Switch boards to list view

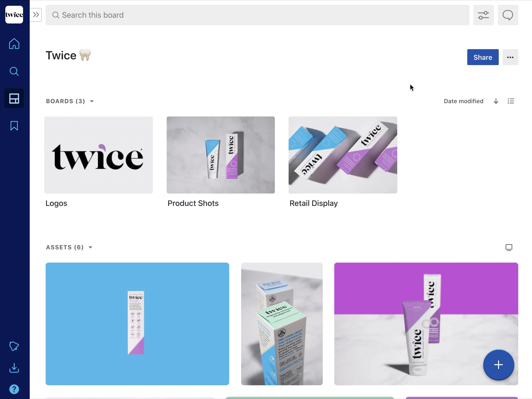[511, 101]
